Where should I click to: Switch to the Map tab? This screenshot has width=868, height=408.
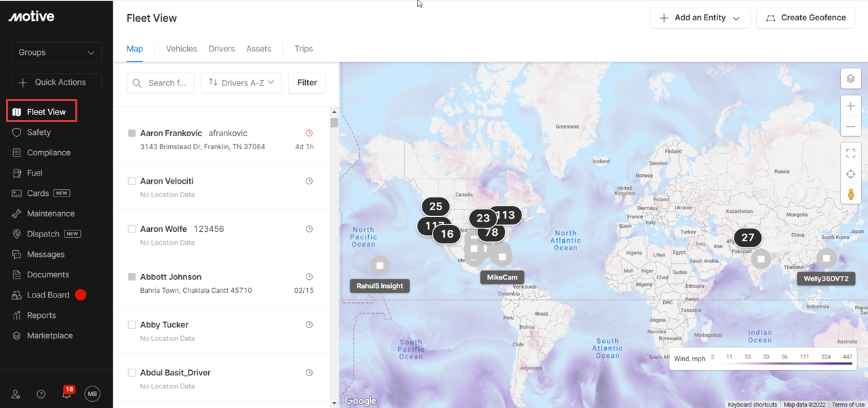coord(135,49)
